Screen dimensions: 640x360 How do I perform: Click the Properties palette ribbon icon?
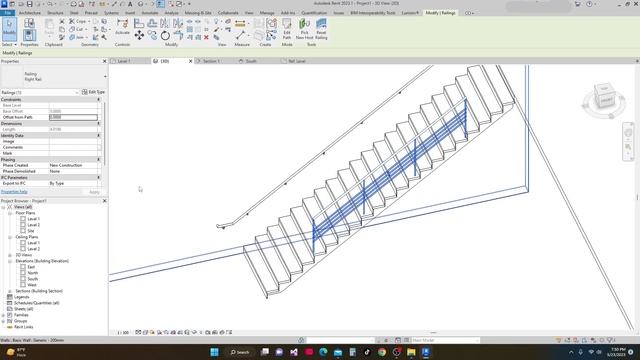click(x=29, y=35)
